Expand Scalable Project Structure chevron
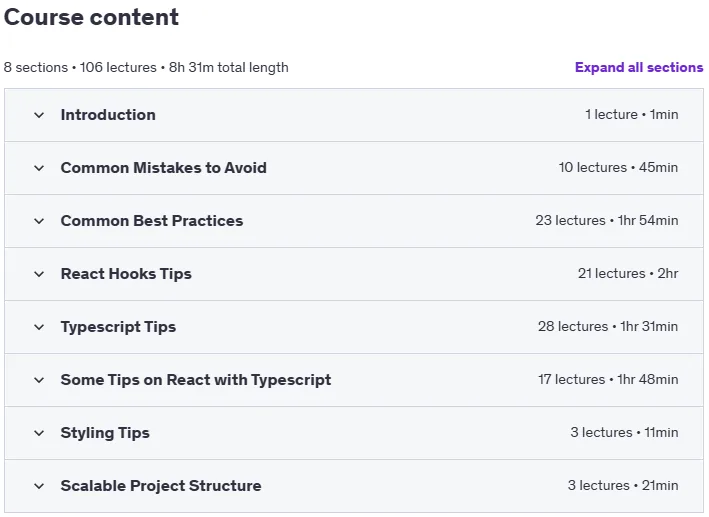Viewport: 709px width, 517px height. pos(39,486)
